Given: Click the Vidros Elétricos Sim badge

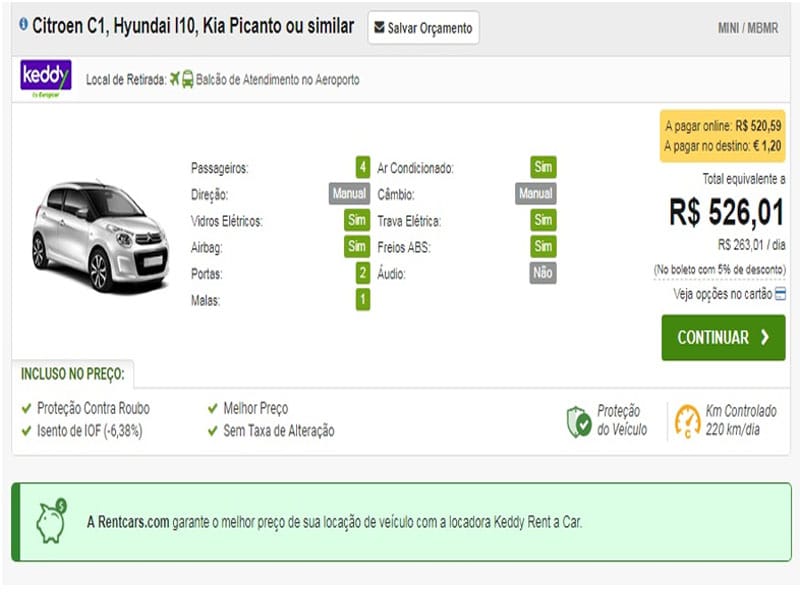Looking at the screenshot, I should tap(357, 220).
